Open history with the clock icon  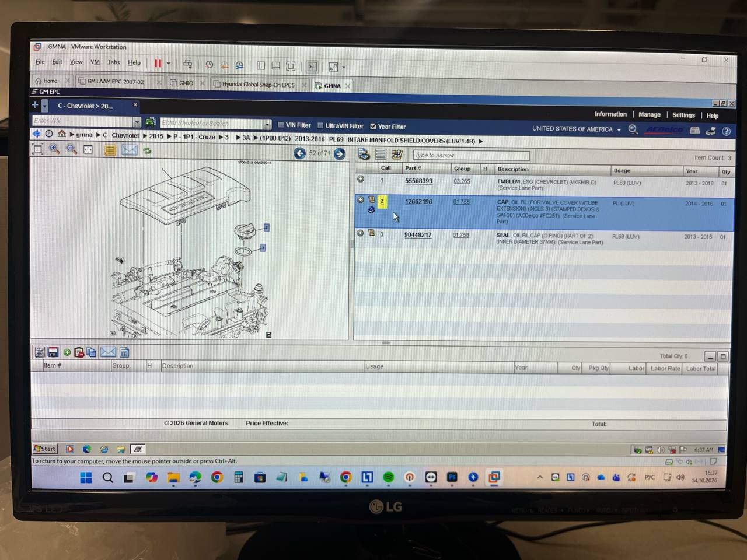coord(49,134)
